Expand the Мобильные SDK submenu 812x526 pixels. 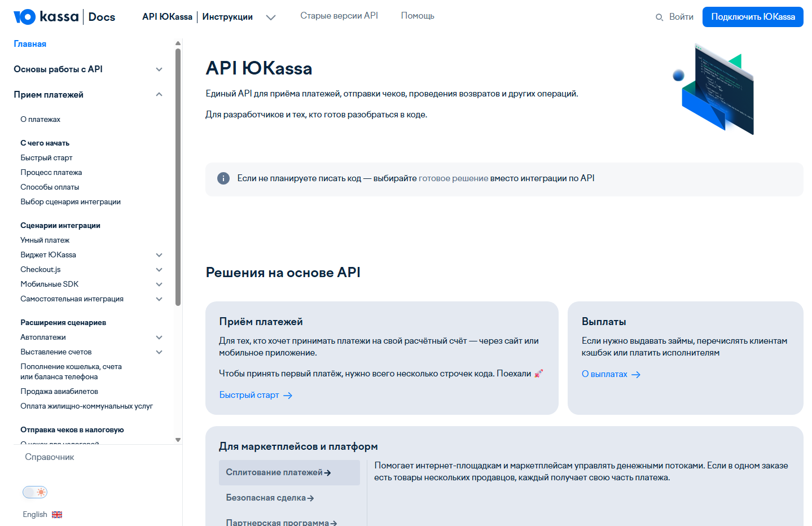(x=159, y=284)
